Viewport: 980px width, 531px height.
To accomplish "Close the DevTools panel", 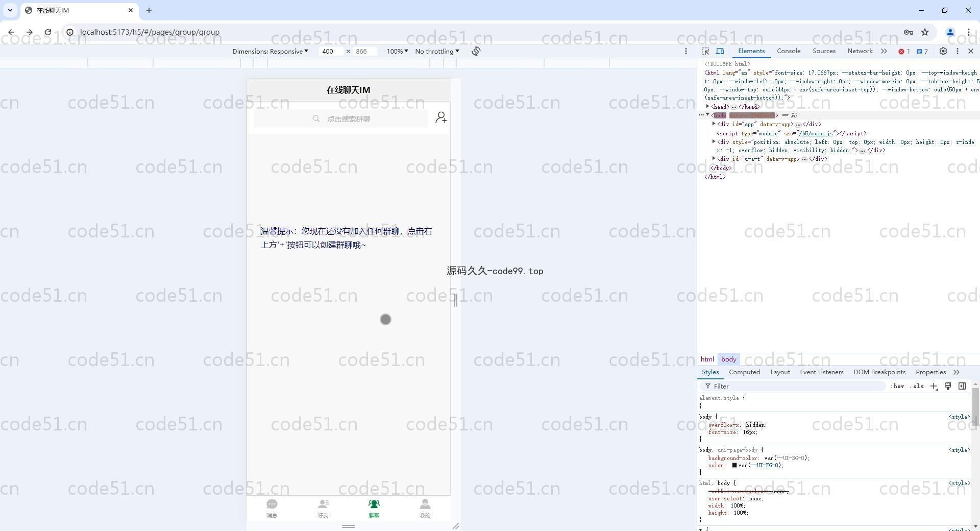I will coord(971,51).
